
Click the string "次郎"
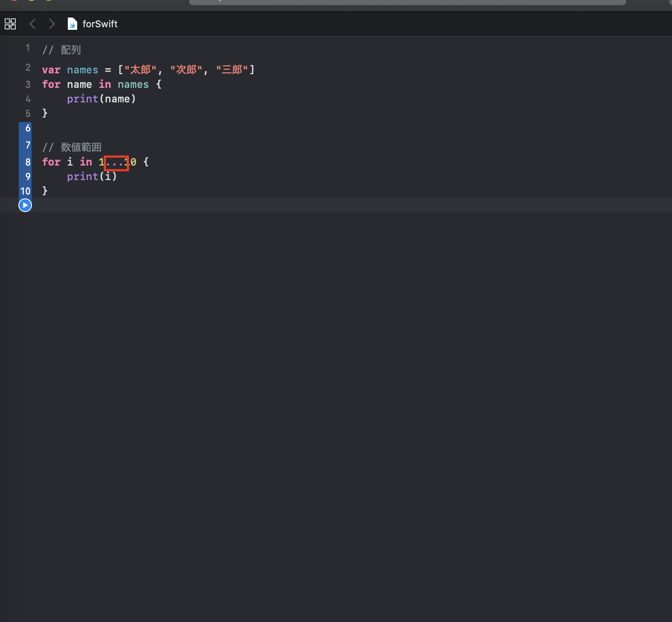point(186,70)
